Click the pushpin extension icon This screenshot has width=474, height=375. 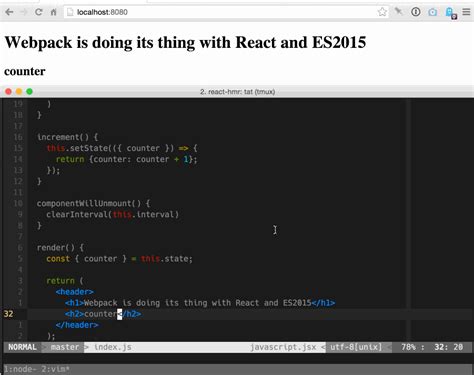(399, 12)
